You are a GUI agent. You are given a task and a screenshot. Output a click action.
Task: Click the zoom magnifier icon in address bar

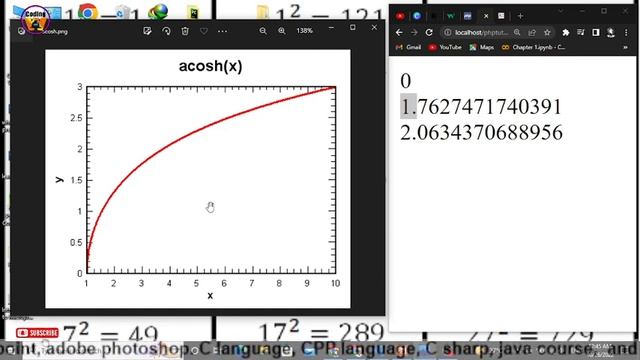[517, 32]
